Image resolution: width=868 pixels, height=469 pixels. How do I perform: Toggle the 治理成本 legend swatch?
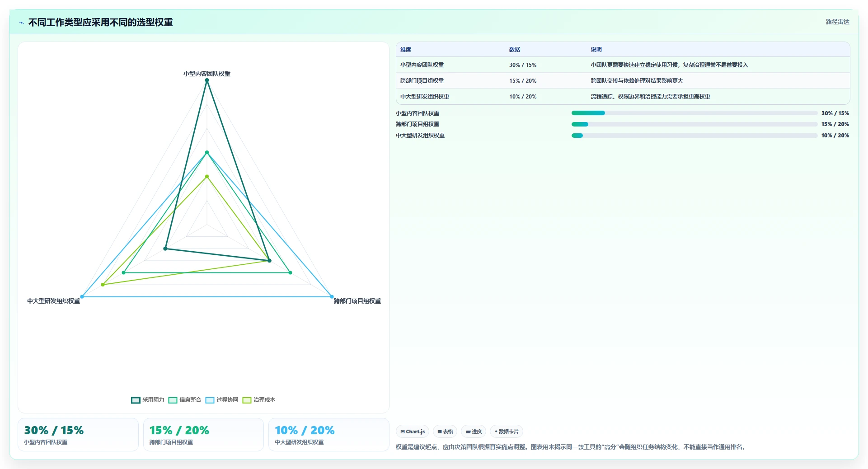point(247,400)
